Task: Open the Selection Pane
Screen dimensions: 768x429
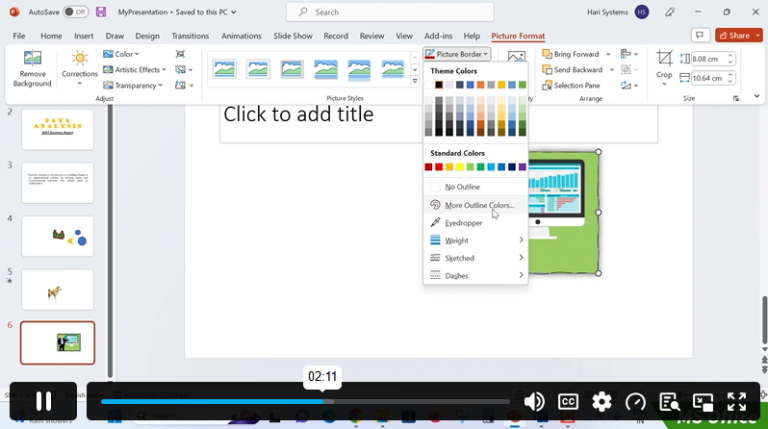Action: click(571, 85)
